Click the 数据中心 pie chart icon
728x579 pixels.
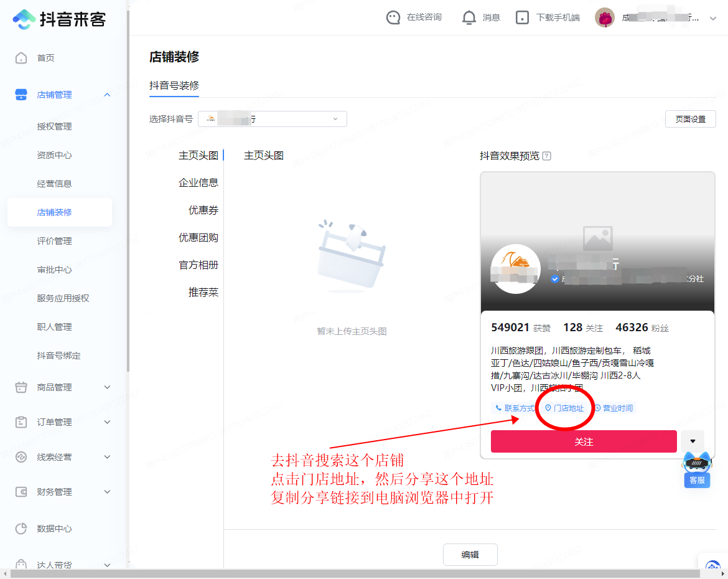coord(21,529)
